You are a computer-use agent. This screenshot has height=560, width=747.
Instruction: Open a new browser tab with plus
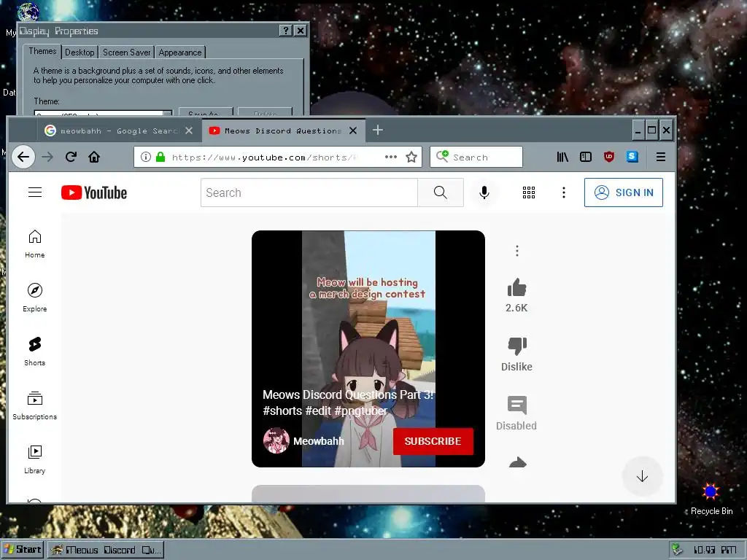(x=378, y=130)
